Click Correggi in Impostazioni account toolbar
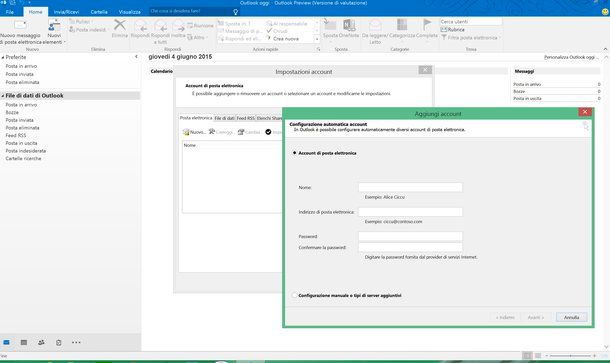 221,132
